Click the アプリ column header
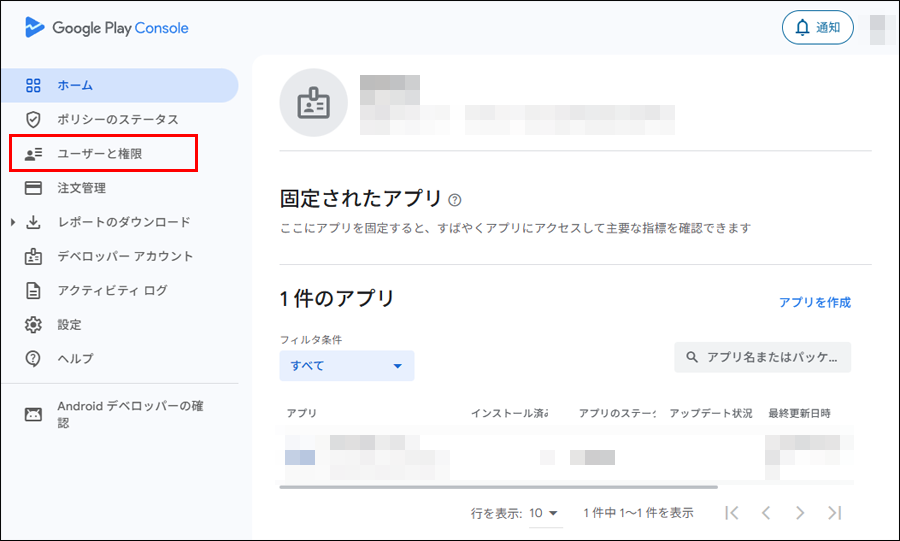900x541 pixels. tap(302, 413)
